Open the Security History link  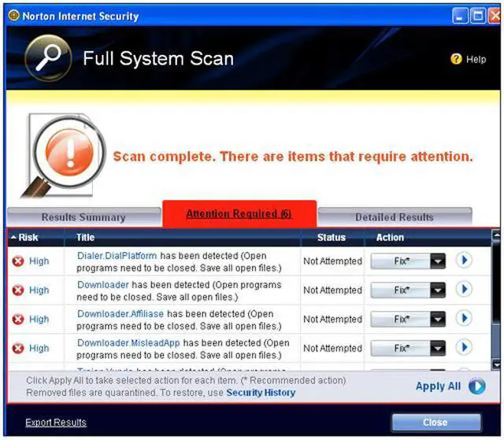pos(261,392)
